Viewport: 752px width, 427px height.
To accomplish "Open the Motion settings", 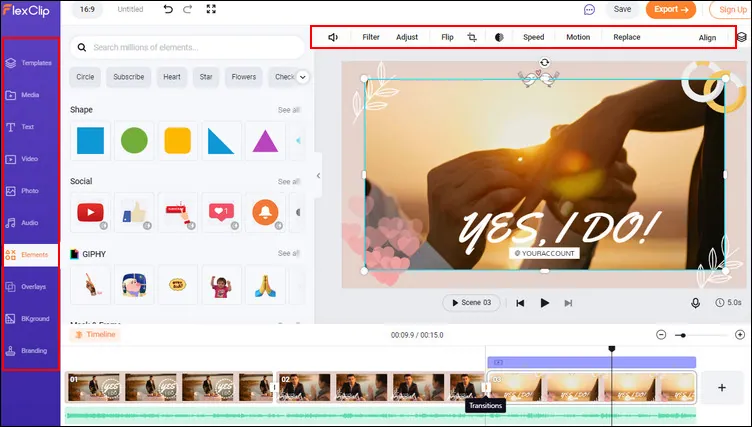I will coord(578,37).
